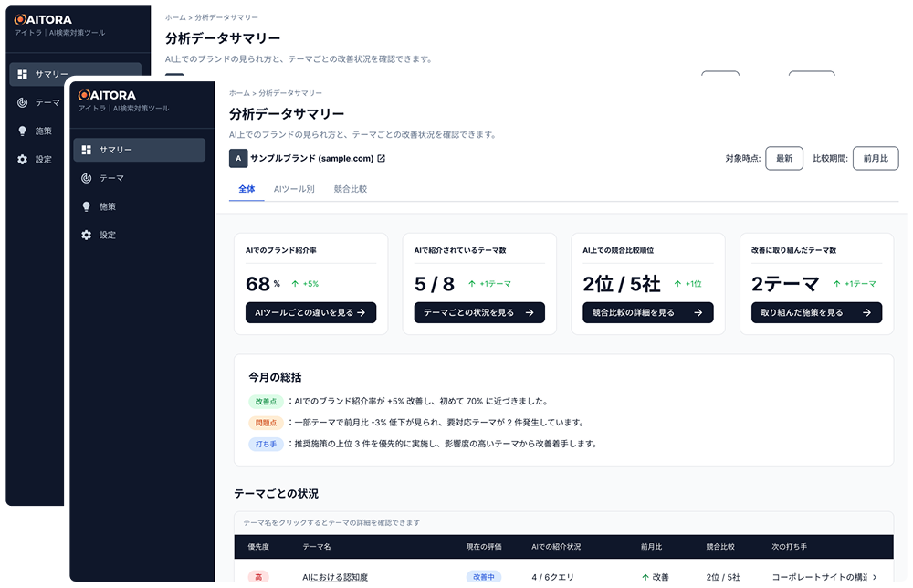This screenshot has width=913, height=588.
Task: Open the 比較期間 前月比 selector
Action: click(x=876, y=158)
